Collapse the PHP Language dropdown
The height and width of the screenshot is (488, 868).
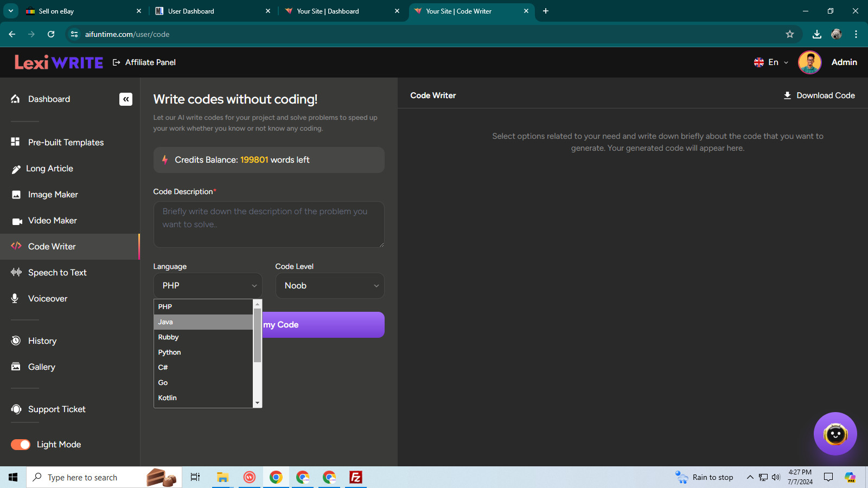(x=208, y=286)
